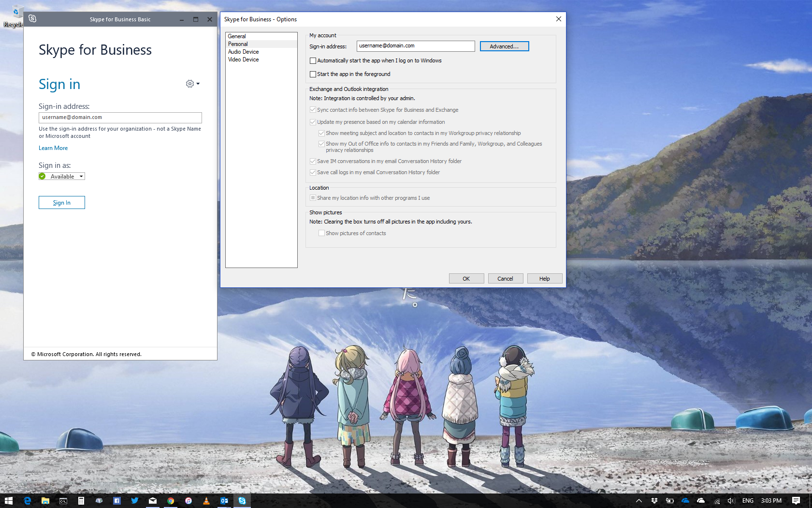Click the Skype logo in the title bar
Screen dimensions: 812x508
pyautogui.click(x=32, y=19)
